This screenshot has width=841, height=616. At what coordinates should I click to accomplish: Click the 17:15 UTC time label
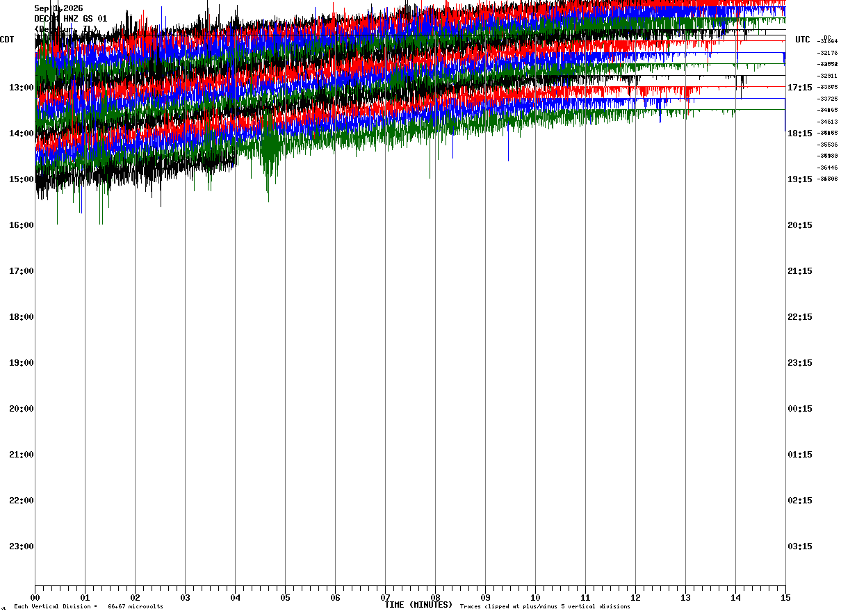(x=800, y=88)
